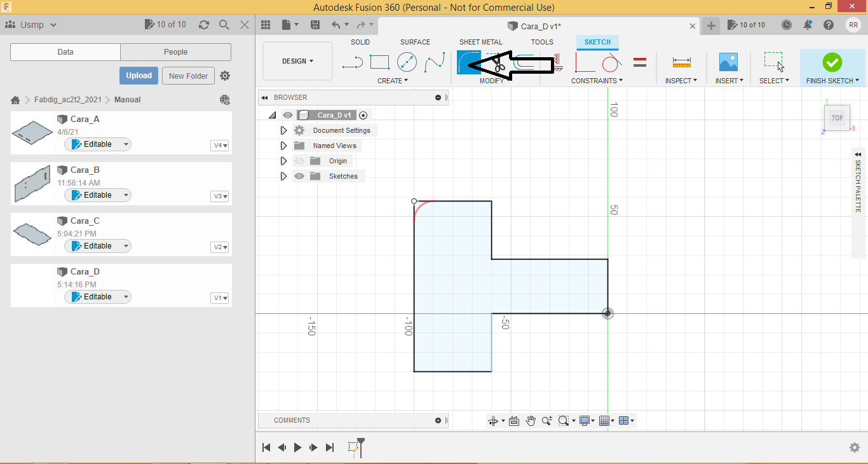Go to the home folder icon
The height and width of the screenshot is (464, 868).
click(x=15, y=100)
